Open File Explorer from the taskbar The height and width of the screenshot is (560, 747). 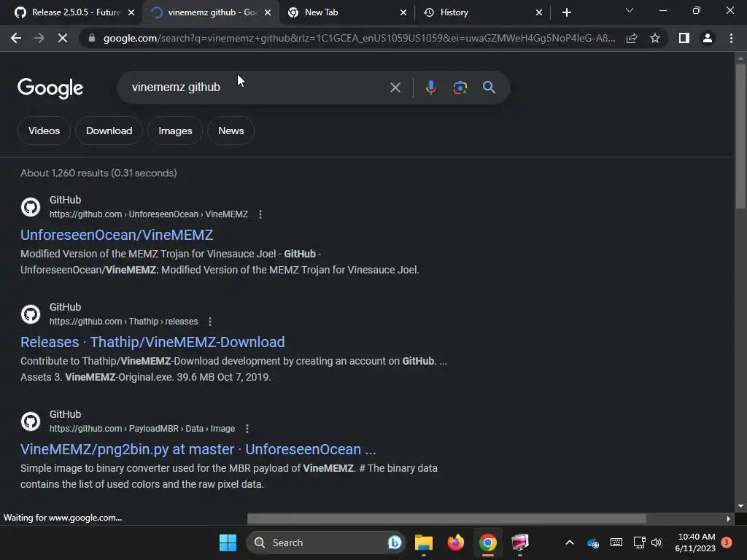(424, 542)
